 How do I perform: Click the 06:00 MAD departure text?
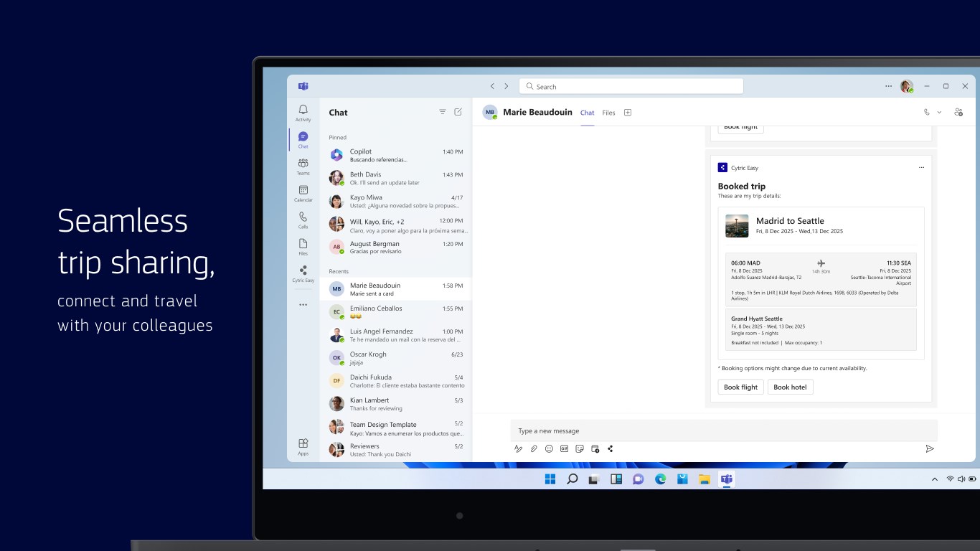[x=745, y=263]
